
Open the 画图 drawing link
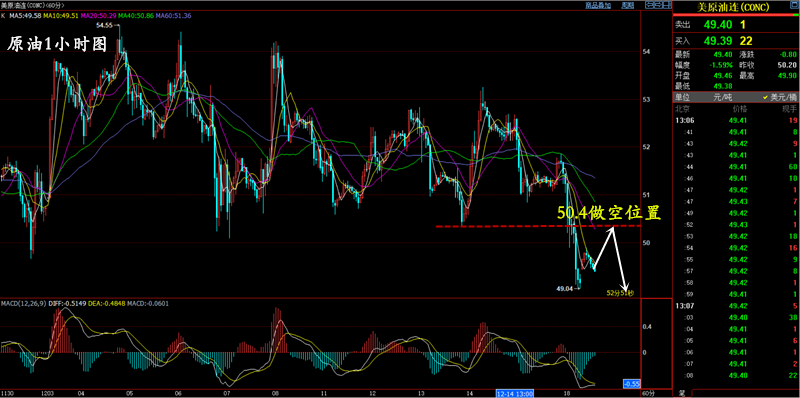click(x=628, y=6)
